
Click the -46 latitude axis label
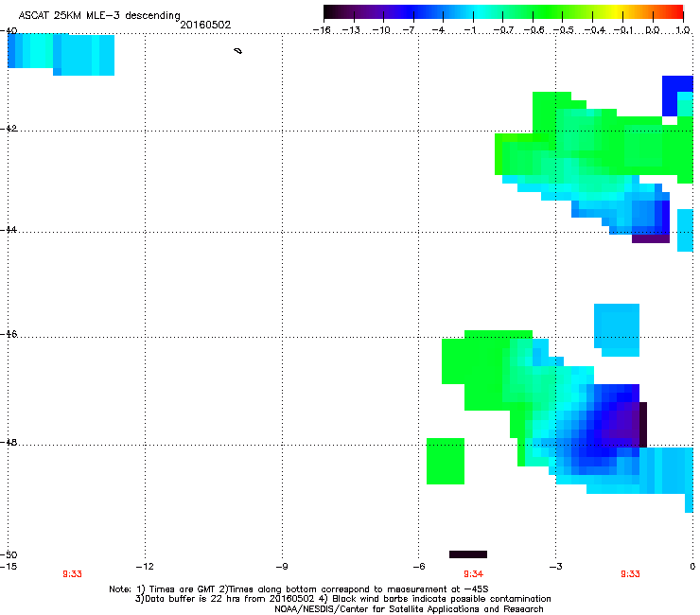point(9,334)
